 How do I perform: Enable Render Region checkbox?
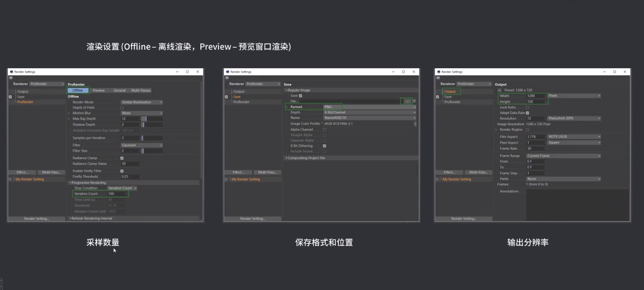point(527,130)
